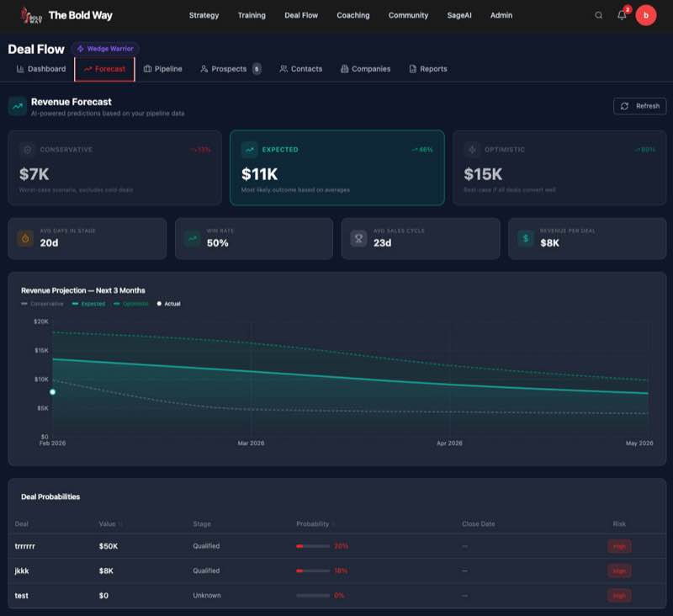Click the Optimistic card icon

pos(472,150)
